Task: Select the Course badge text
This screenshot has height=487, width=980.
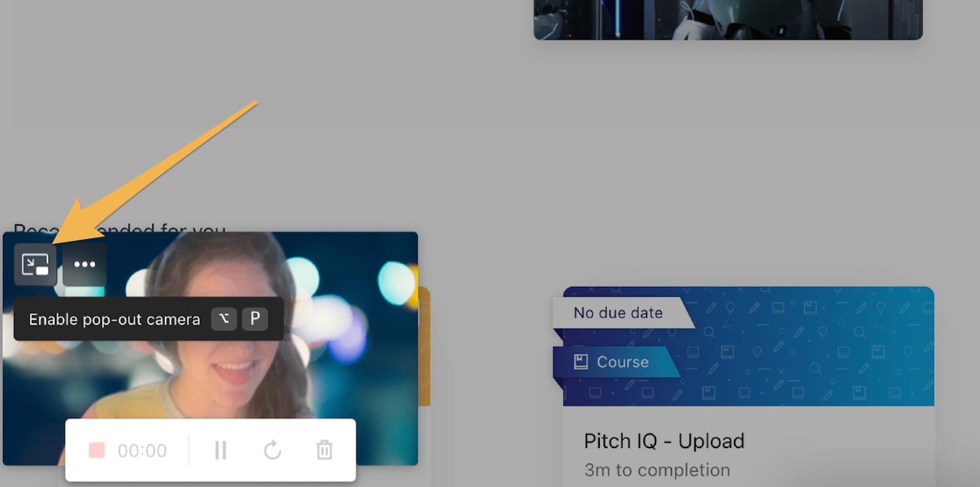Action: (622, 362)
